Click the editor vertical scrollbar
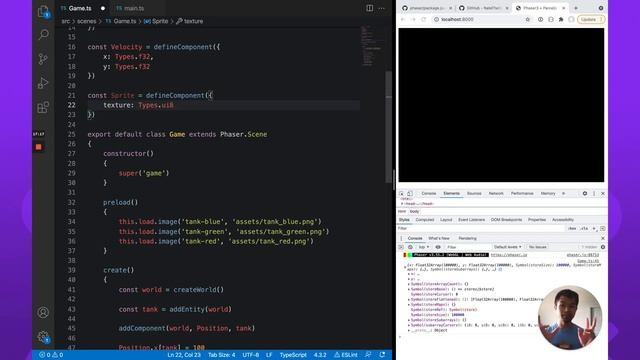 tap(389, 127)
